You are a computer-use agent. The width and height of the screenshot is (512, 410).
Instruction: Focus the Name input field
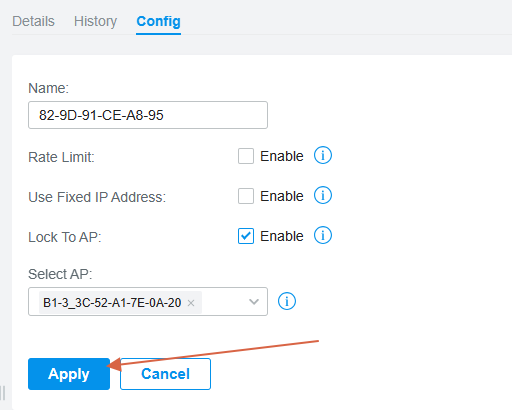pyautogui.click(x=148, y=115)
